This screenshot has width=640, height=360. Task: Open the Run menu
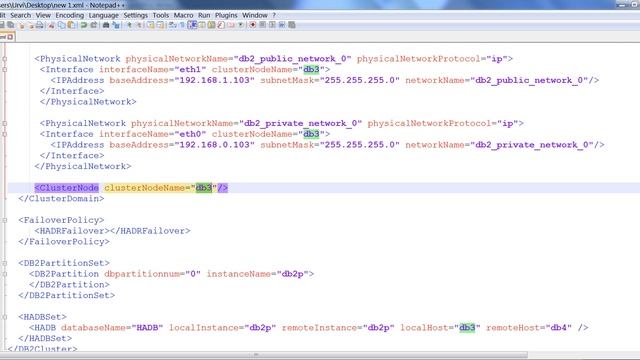click(x=204, y=15)
